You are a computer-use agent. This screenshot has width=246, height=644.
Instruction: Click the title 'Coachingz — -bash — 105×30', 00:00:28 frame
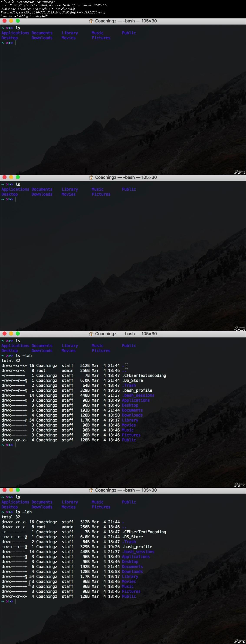click(126, 177)
